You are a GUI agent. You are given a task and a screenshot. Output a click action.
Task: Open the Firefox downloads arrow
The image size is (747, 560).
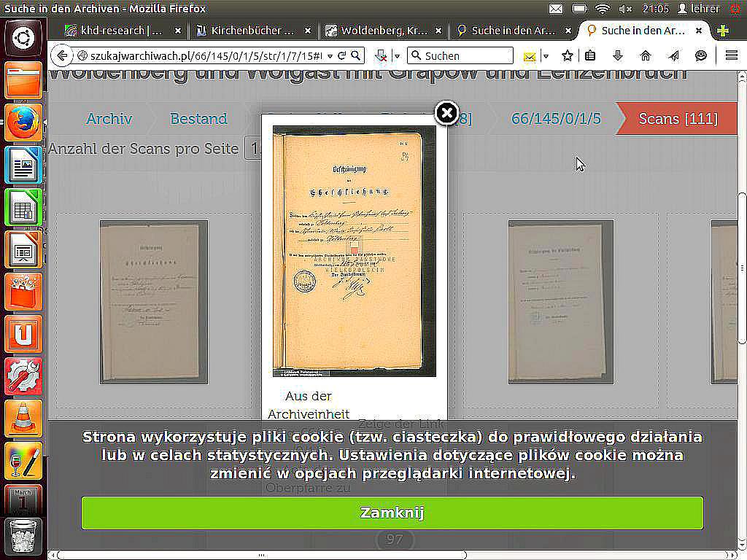click(618, 55)
